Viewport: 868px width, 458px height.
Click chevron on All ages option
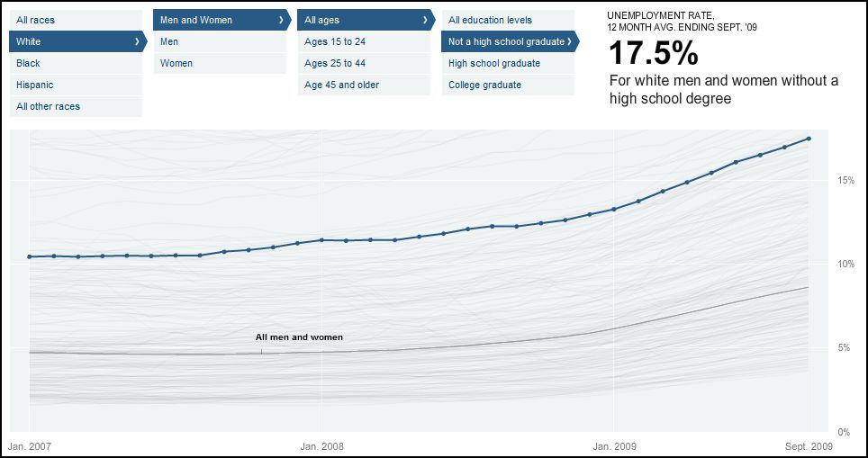coord(424,20)
